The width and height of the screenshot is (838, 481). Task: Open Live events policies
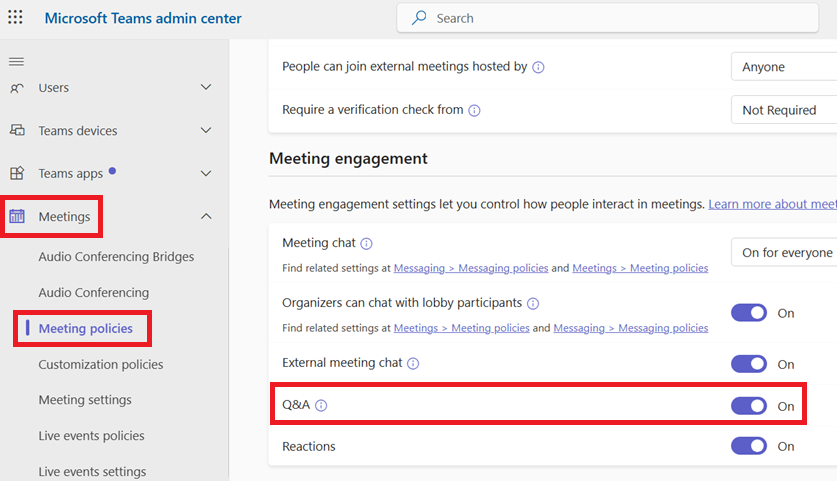click(x=91, y=436)
